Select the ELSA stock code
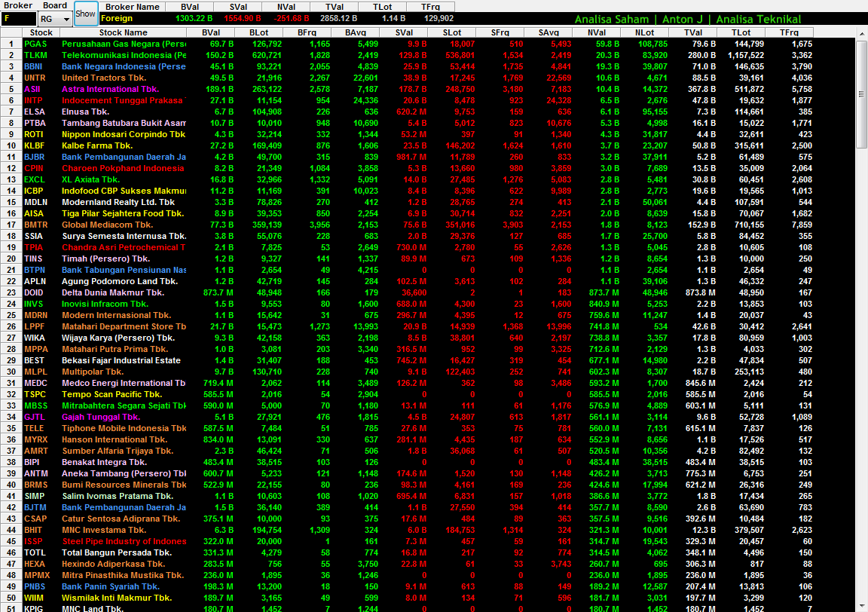Screen dimensions: 868x612 [x=35, y=112]
